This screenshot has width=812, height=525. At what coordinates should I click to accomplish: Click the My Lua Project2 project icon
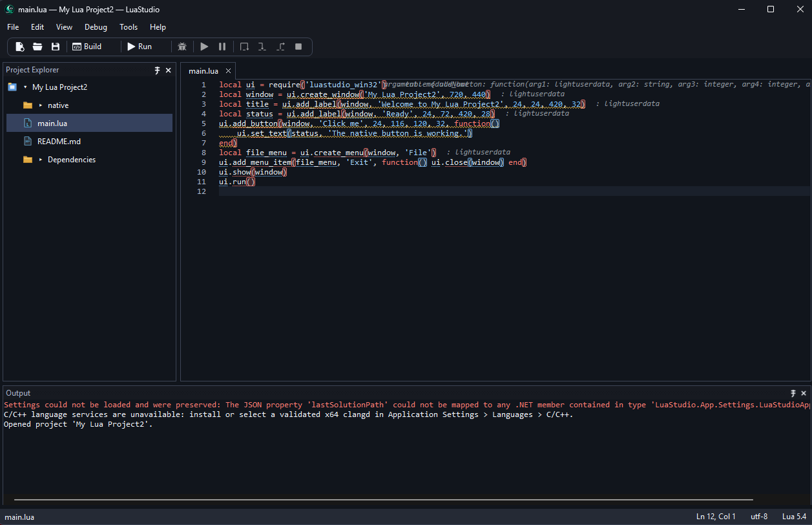[x=12, y=87]
